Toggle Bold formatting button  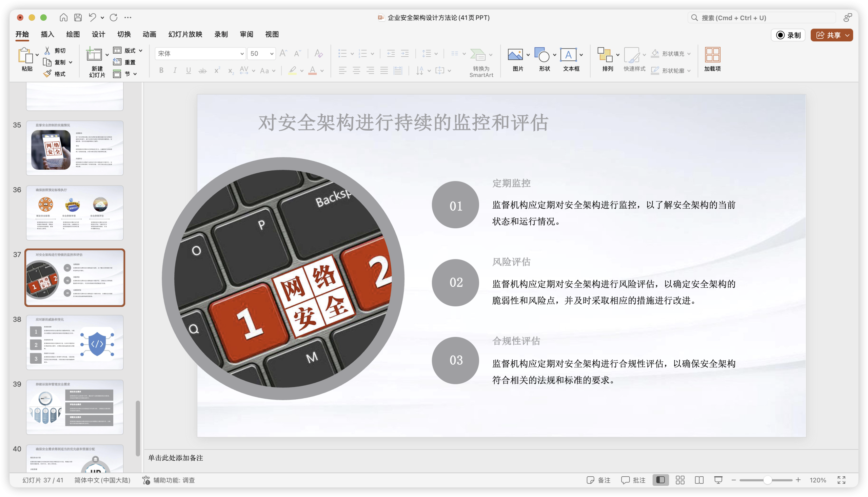point(161,71)
